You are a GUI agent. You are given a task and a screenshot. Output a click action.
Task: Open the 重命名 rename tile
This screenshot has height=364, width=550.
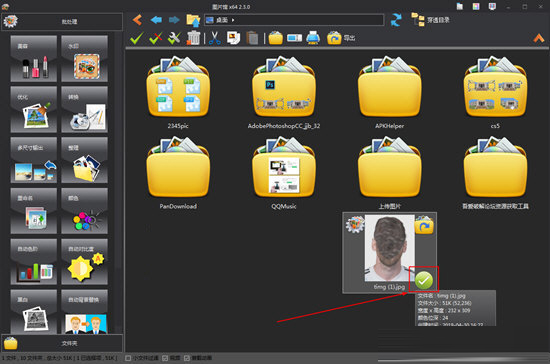pos(34,211)
